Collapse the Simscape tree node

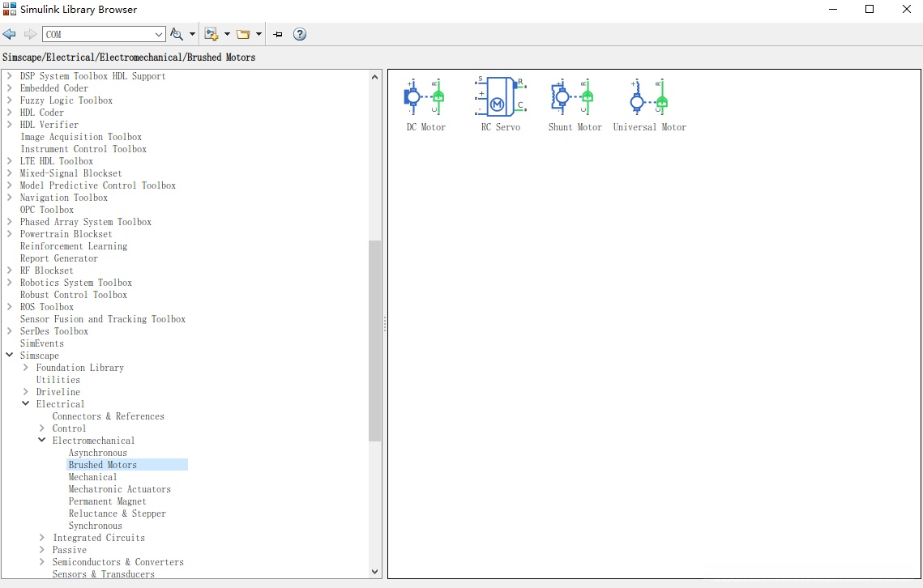click(x=10, y=355)
